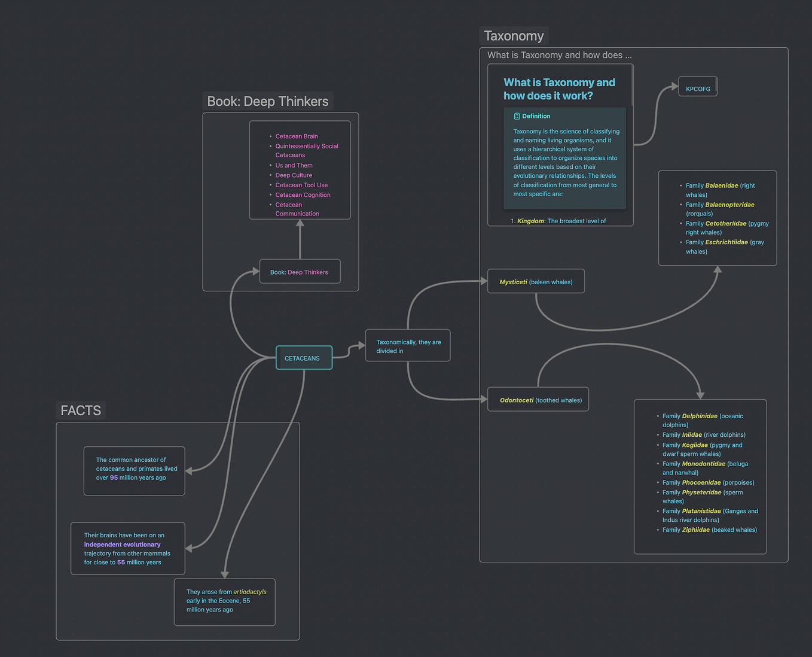Click the Book: Deep Thinkers node
812x657 pixels.
pos(300,271)
